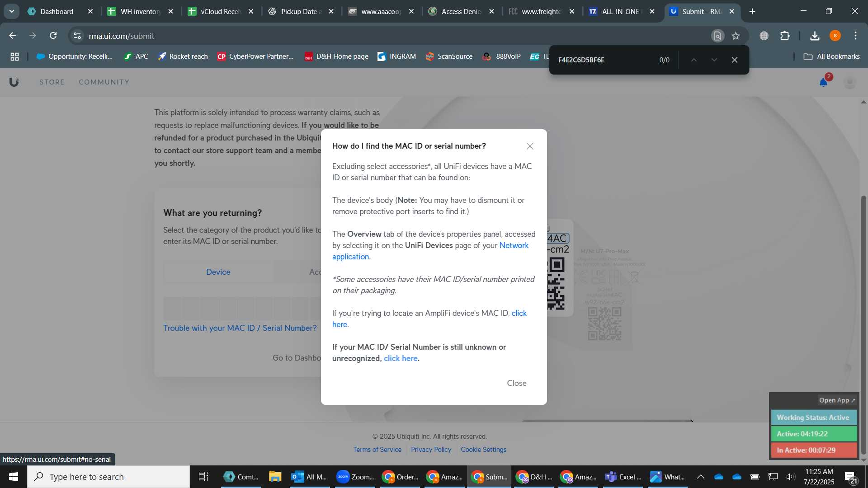Click the Windows search box
Screen dimensions: 868x488
click(108, 477)
